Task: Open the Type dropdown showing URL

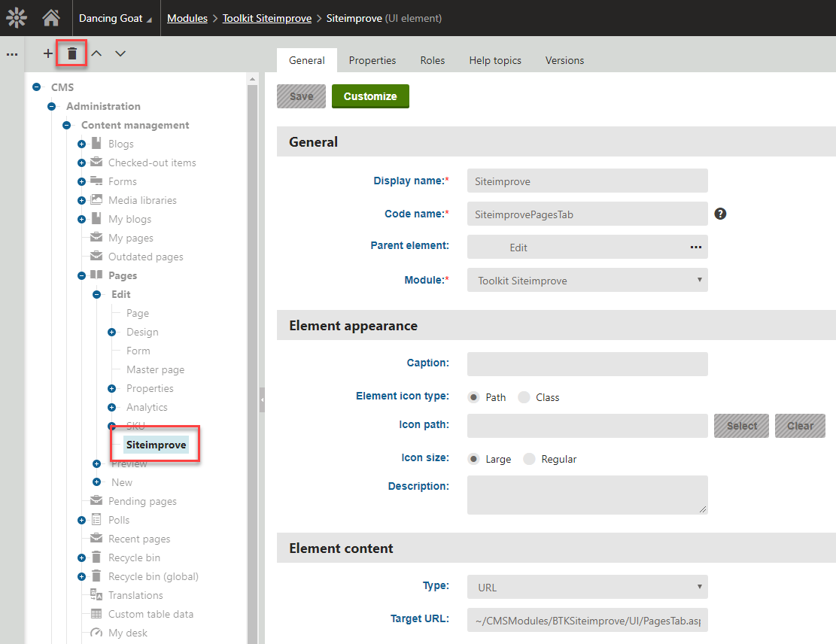Action: [588, 587]
